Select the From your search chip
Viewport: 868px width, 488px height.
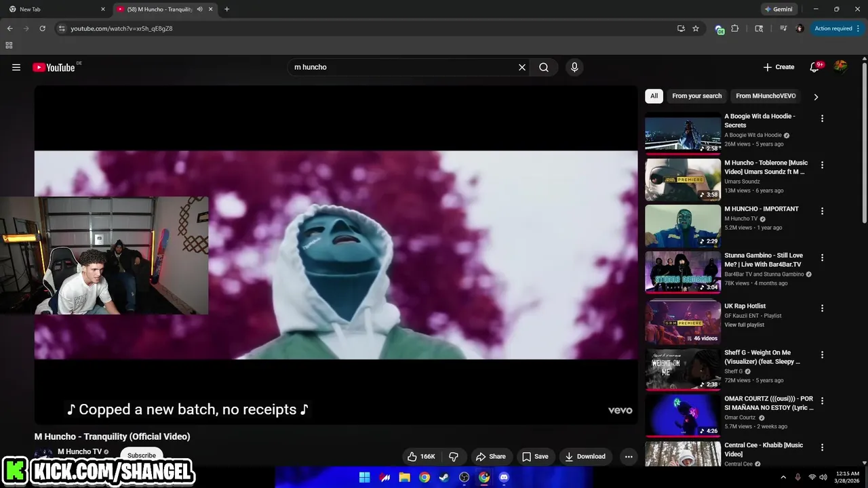(x=696, y=96)
